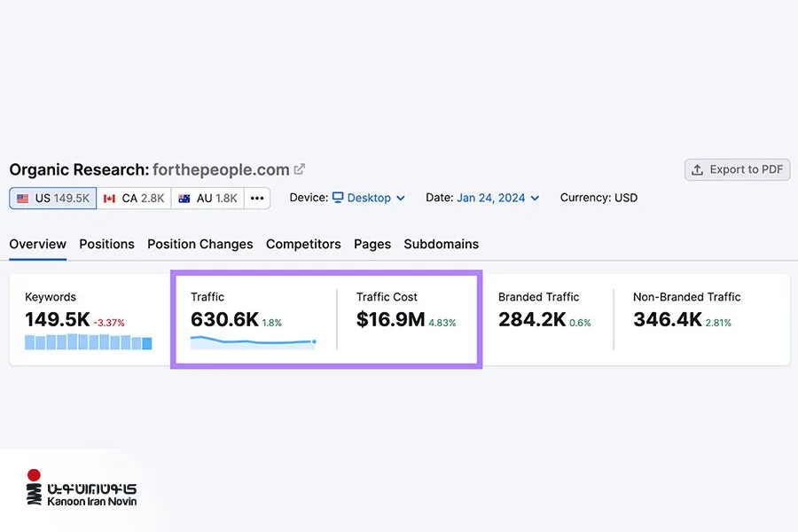Click the Traffic trend line chart
Viewport: 798px width, 532px height.
[x=254, y=342]
